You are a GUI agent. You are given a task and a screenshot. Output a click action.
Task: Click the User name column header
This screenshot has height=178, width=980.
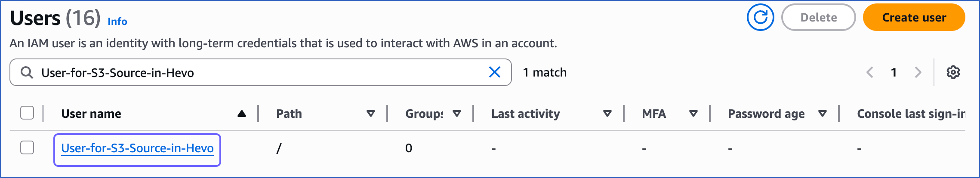point(91,114)
